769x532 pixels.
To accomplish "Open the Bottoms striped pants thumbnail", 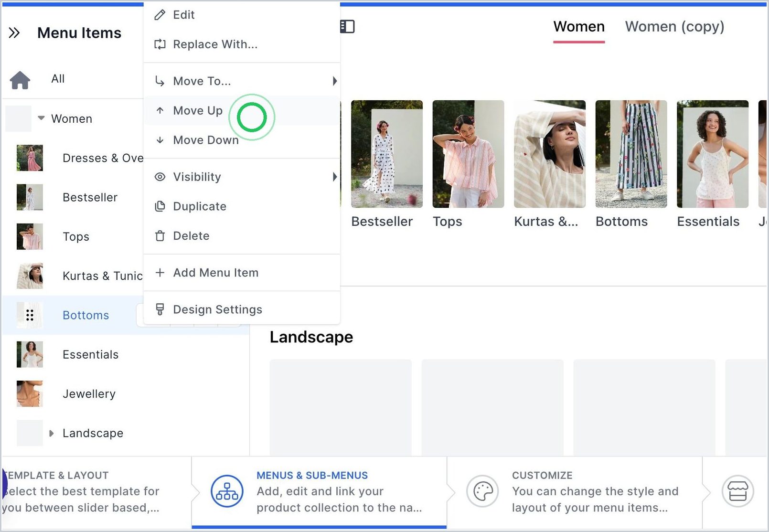I will pyautogui.click(x=631, y=154).
